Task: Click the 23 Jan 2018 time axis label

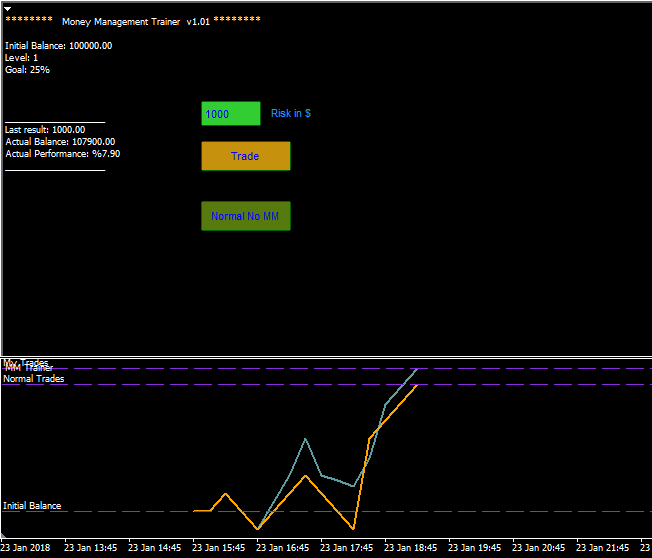Action: click(x=26, y=548)
